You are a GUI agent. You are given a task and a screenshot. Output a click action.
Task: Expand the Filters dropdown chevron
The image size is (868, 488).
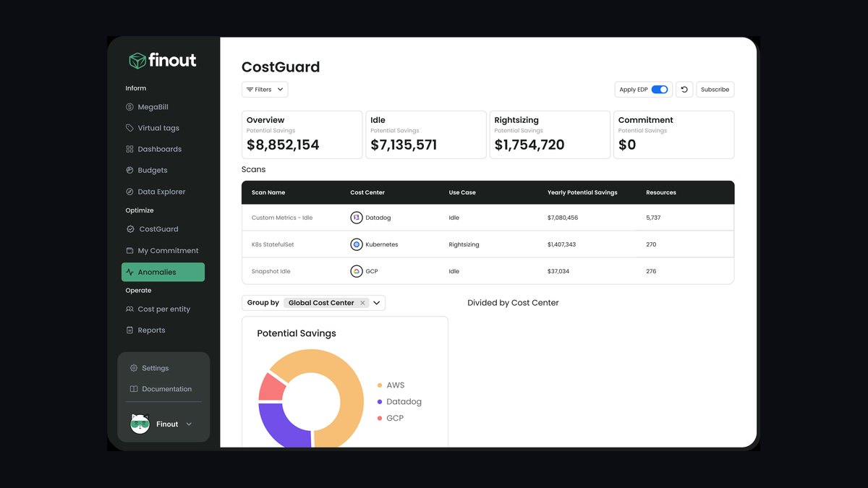click(280, 90)
